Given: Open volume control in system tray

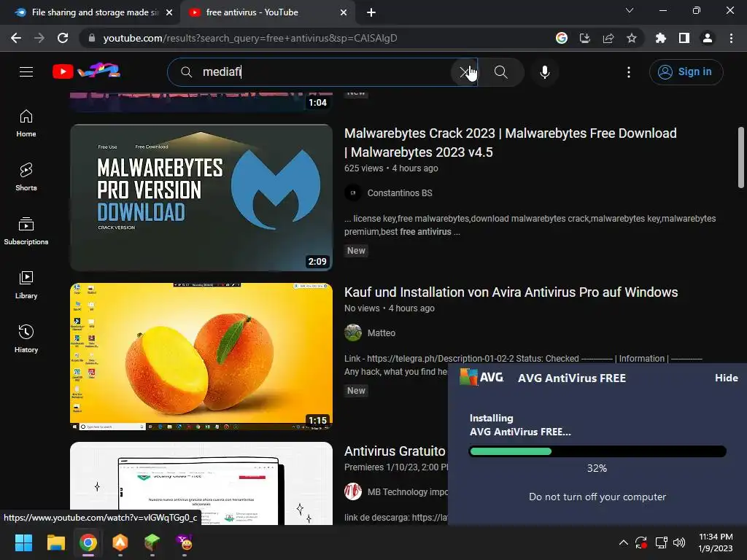Looking at the screenshot, I should [679, 542].
